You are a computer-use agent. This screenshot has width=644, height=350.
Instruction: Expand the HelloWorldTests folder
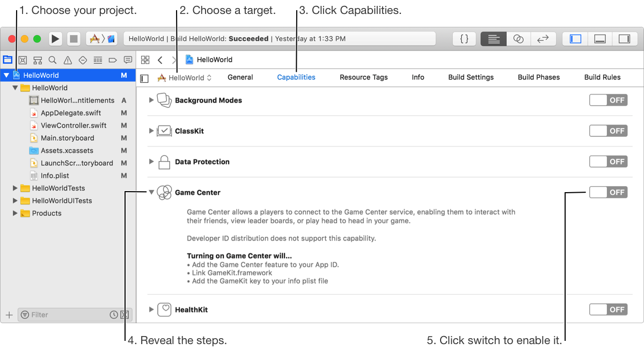coord(15,188)
